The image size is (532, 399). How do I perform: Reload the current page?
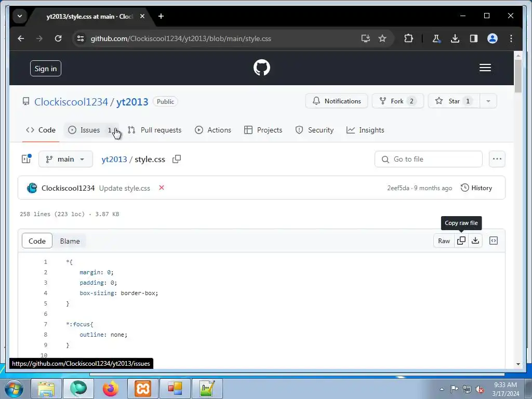point(58,38)
